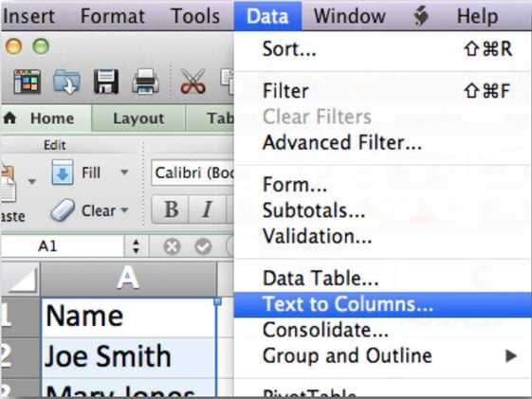Toggle Bold formatting button
Viewport: 532px width, 399px height.
point(172,209)
